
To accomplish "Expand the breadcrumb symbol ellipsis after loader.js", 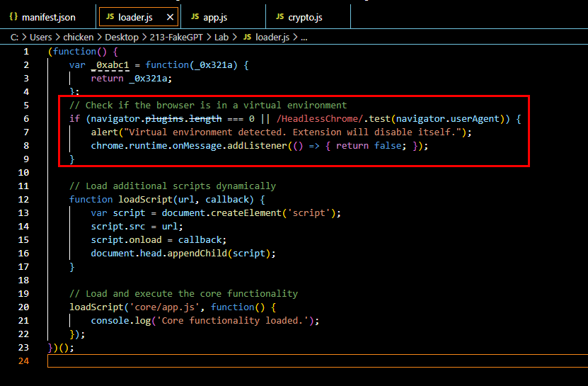I will tap(304, 37).
